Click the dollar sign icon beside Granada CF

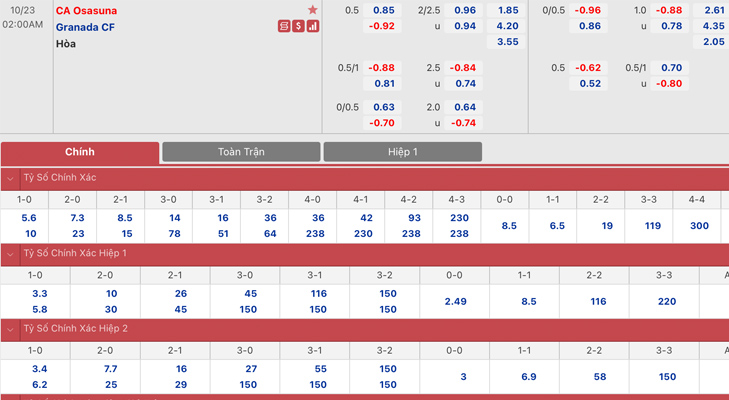tap(298, 27)
